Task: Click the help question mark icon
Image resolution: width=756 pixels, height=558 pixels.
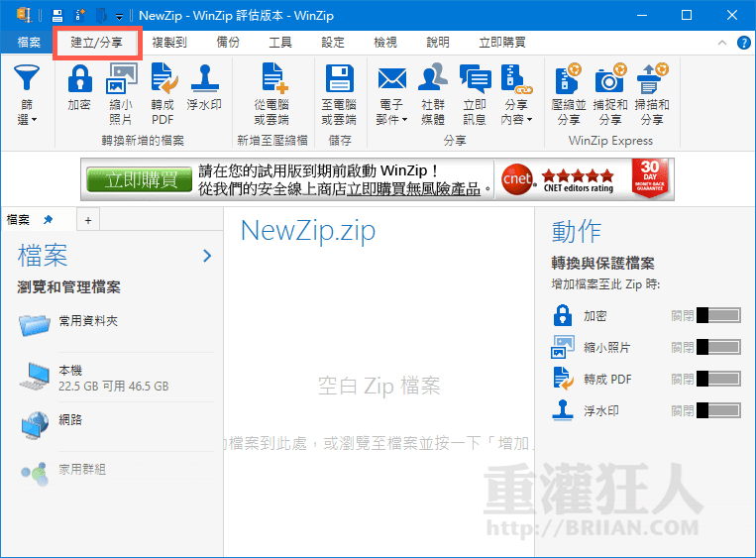Action: coord(744,43)
